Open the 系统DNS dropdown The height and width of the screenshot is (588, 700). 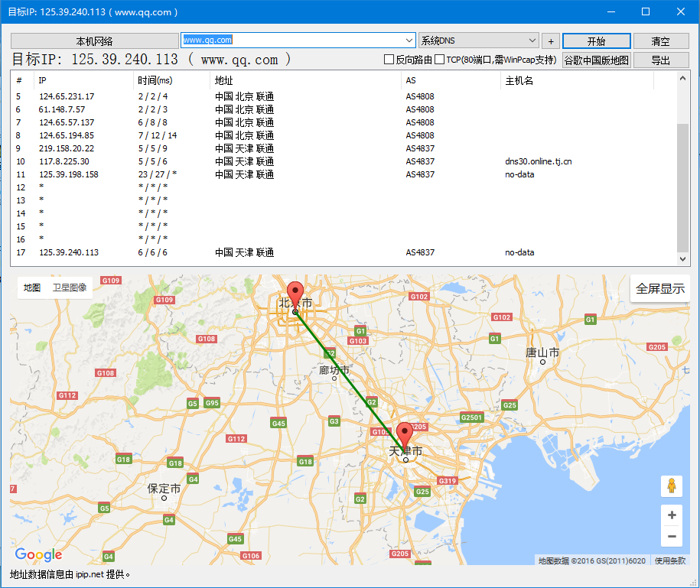[479, 41]
